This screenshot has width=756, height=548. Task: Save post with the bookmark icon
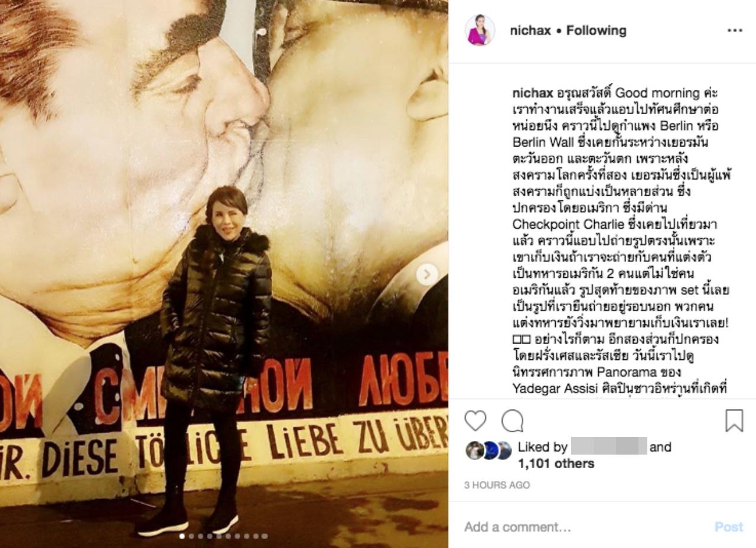tap(734, 421)
